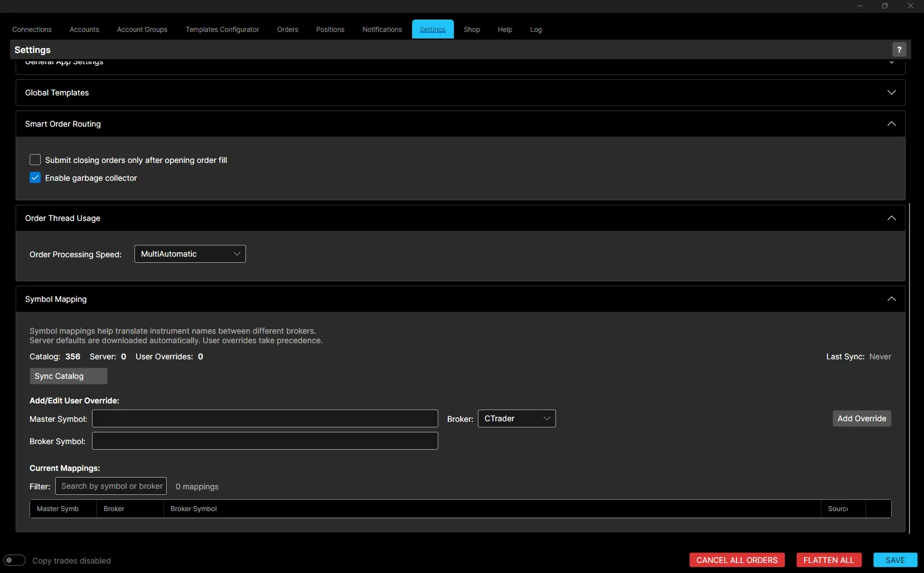Open the Shop tab
Viewport: 924px width, 573px height.
pyautogui.click(x=472, y=30)
